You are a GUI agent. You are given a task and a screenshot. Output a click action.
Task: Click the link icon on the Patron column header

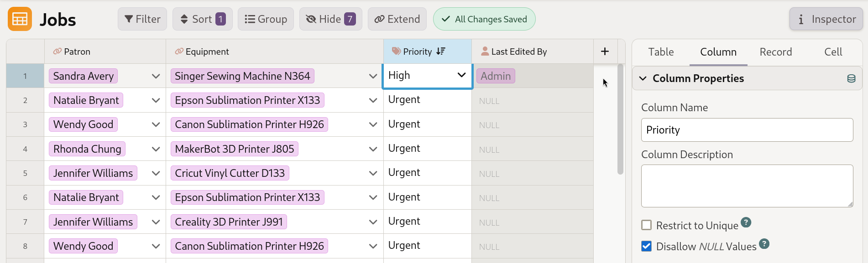(57, 51)
